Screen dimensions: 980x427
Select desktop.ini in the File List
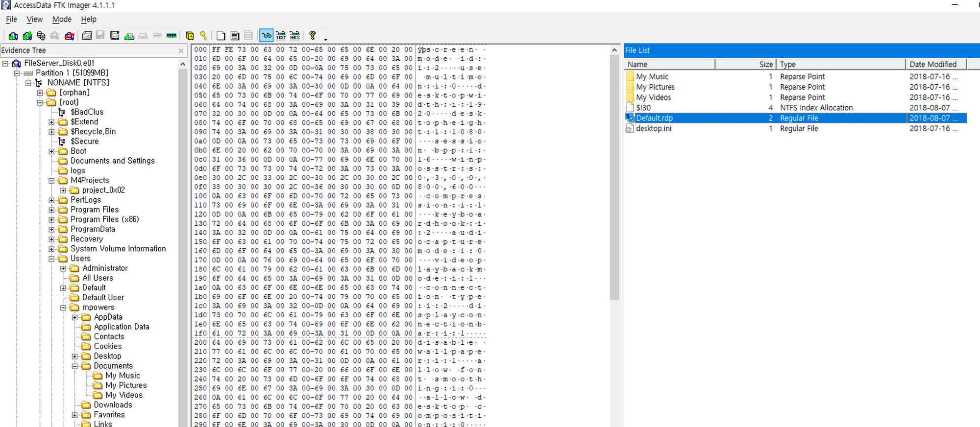(x=795, y=128)
